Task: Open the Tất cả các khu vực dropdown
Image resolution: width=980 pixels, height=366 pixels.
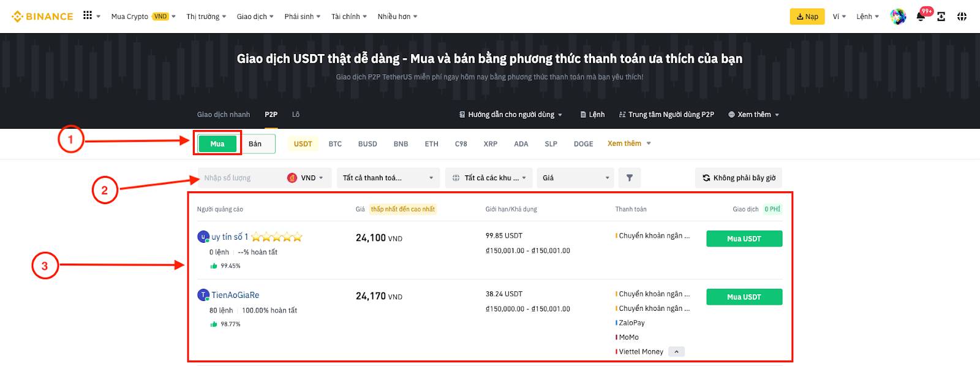Action: point(489,178)
